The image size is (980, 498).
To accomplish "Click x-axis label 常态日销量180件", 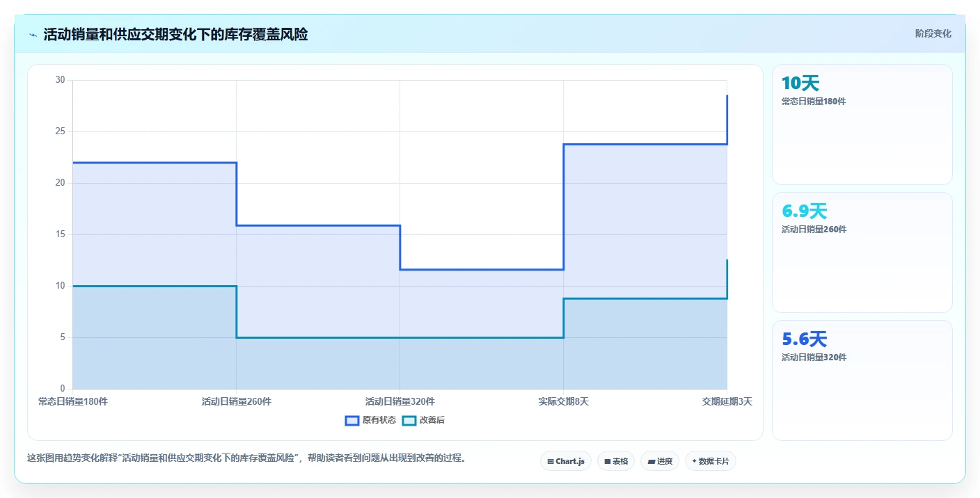I will pyautogui.click(x=73, y=401).
